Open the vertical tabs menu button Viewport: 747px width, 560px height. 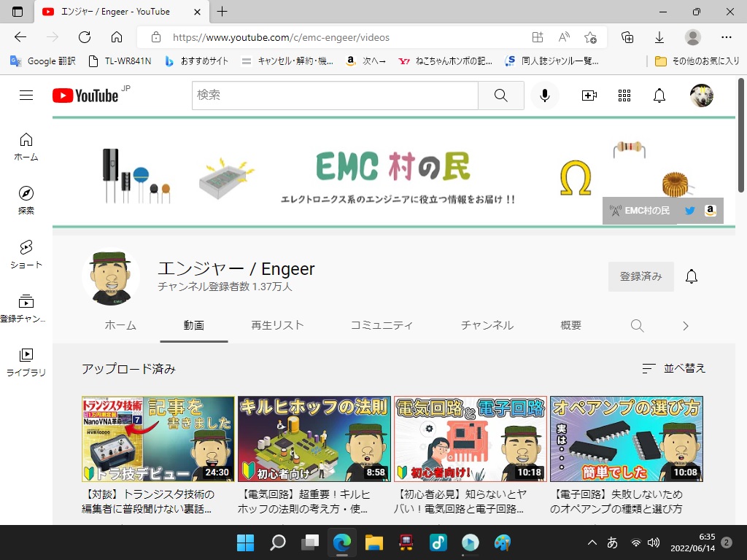(18, 12)
